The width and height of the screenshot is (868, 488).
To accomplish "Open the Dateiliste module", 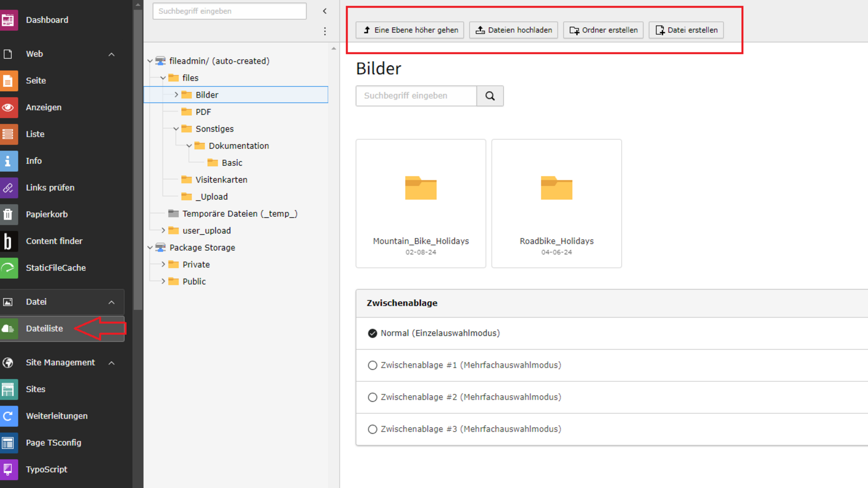I will (x=44, y=328).
